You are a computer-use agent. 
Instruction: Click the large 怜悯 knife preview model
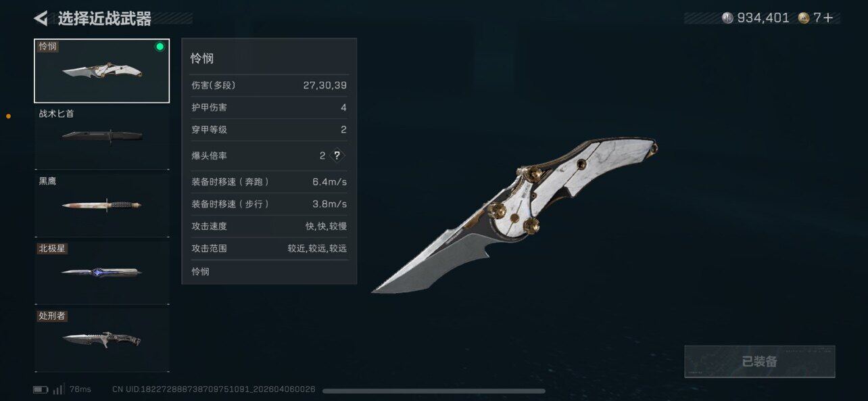[515, 215]
